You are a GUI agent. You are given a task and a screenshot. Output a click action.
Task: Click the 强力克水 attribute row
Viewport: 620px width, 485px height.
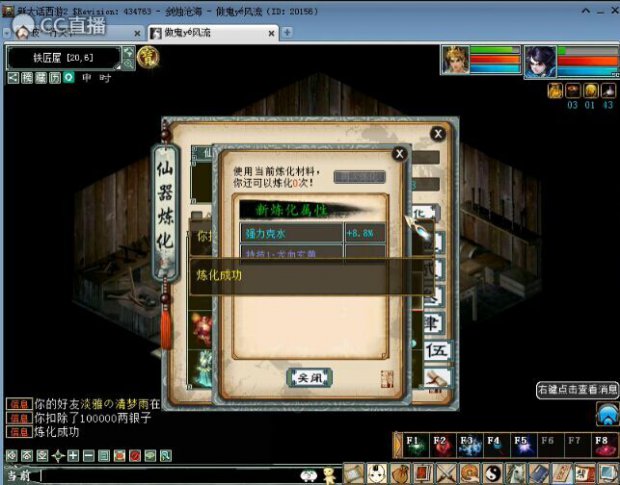(x=291, y=233)
